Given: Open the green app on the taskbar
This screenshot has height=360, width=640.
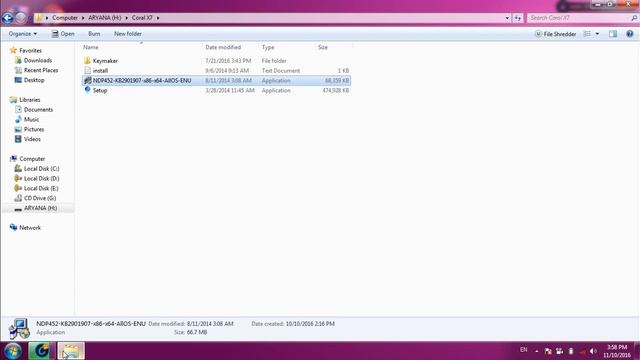Looking at the screenshot, I should pos(41,351).
